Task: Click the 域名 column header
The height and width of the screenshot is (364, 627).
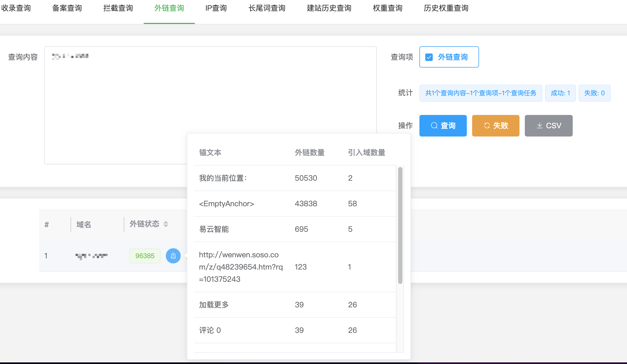Action: tap(84, 225)
